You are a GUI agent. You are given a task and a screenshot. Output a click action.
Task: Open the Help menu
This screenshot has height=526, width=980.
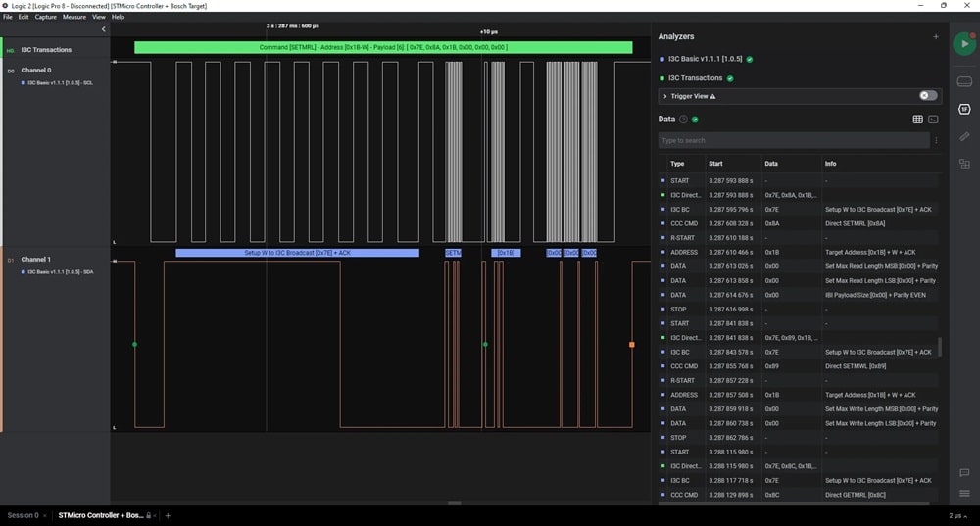(x=119, y=17)
